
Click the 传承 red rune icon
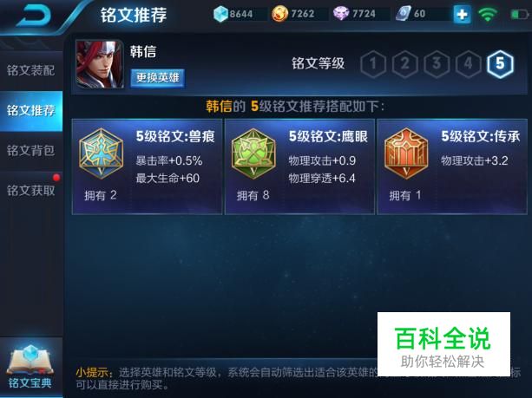406,153
